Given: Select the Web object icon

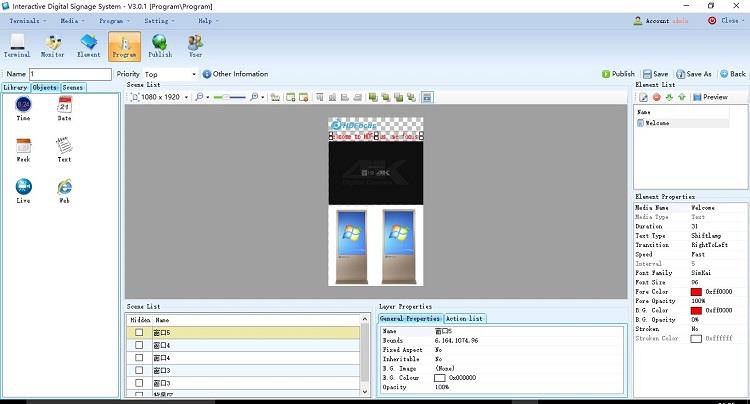Looking at the screenshot, I should (64, 187).
